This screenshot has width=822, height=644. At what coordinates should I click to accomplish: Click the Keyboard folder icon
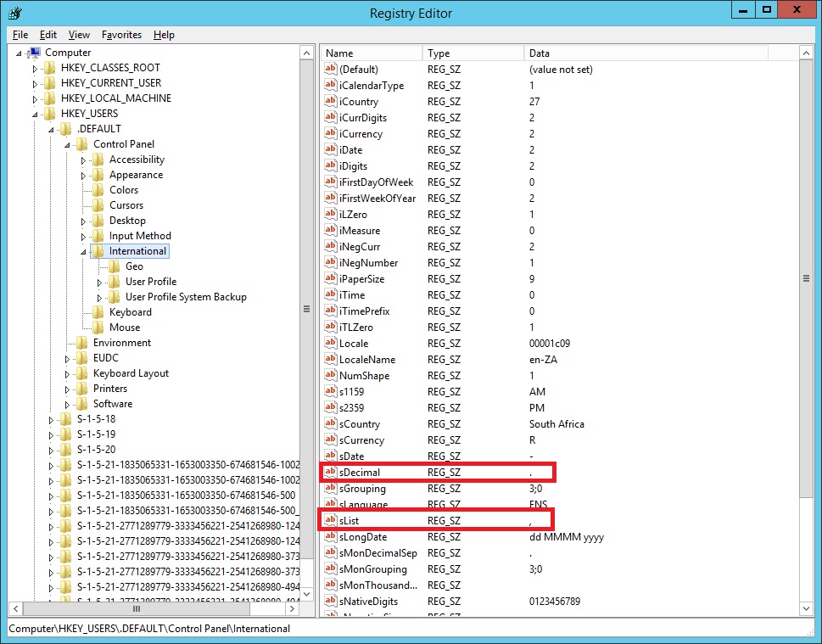click(98, 312)
